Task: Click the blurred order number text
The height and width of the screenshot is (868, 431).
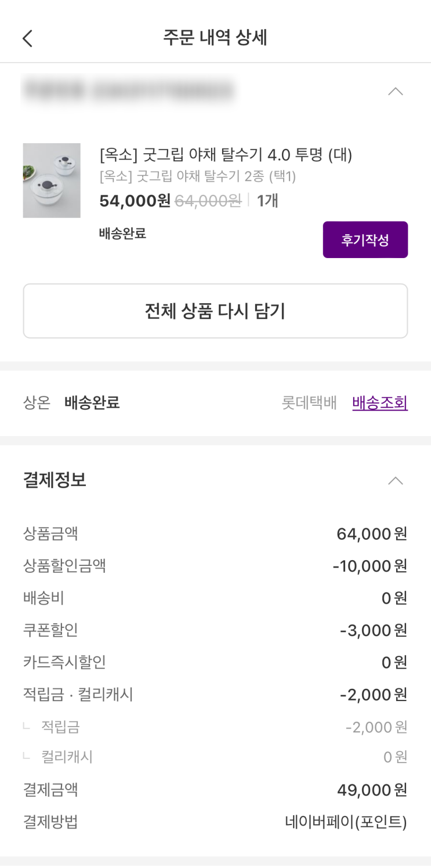Action: pyautogui.click(x=128, y=90)
